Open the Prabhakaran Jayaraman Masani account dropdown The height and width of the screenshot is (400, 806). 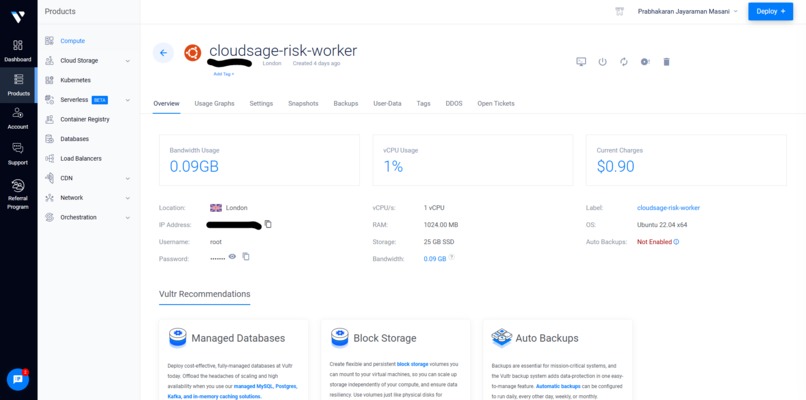point(687,11)
